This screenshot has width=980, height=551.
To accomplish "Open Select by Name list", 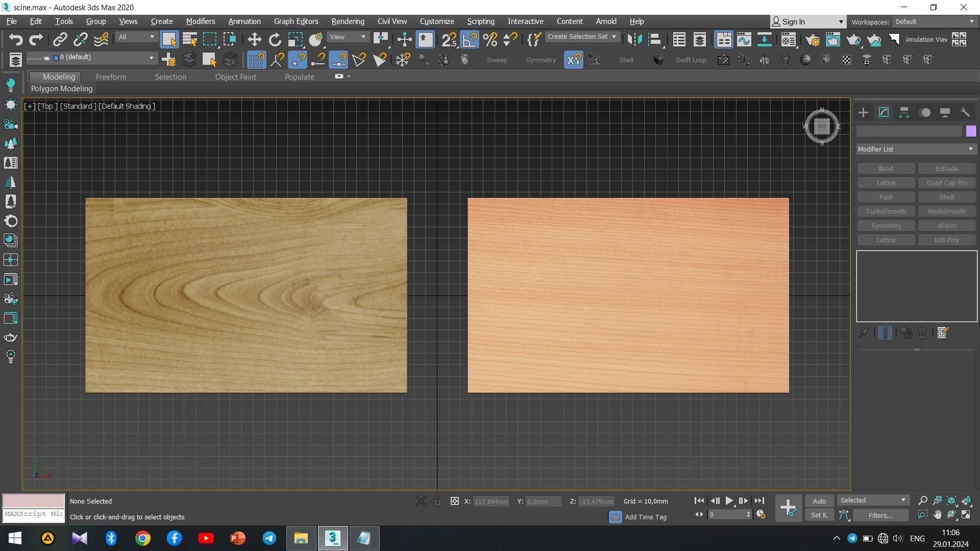I will click(x=190, y=40).
